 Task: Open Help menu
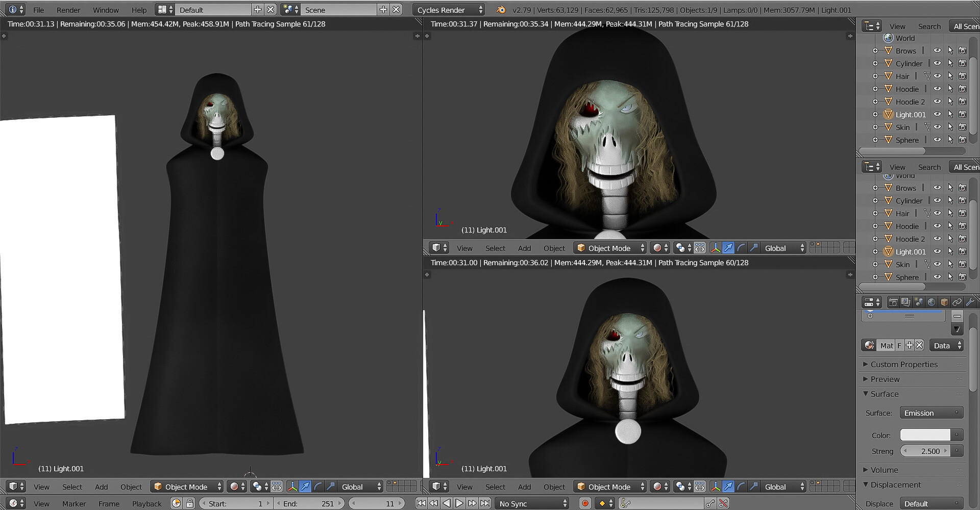pyautogui.click(x=139, y=10)
